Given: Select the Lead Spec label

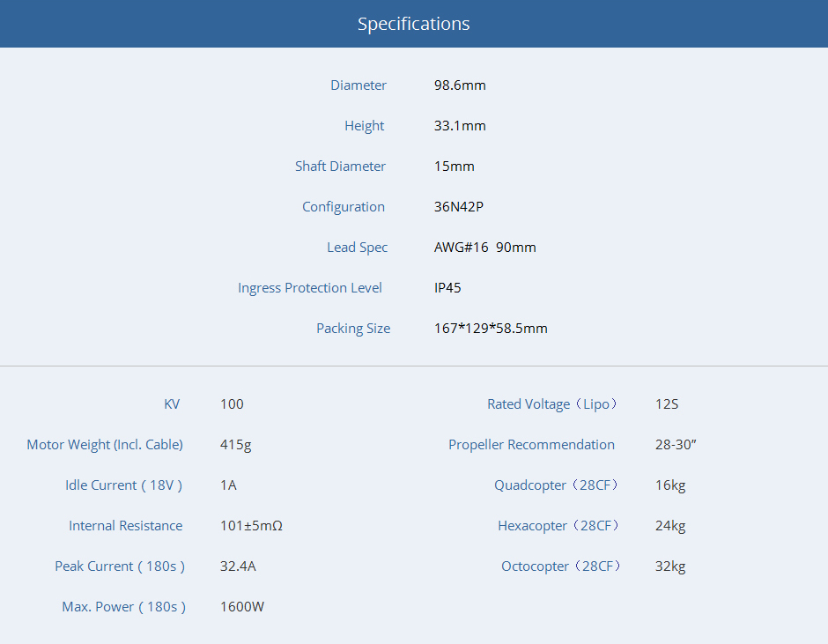Looking at the screenshot, I should point(357,248).
